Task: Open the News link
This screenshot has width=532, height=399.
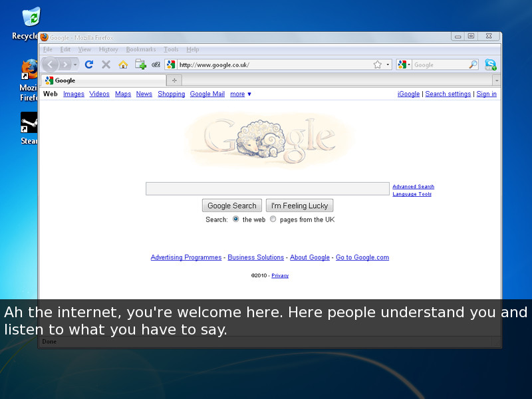Action: pos(144,94)
